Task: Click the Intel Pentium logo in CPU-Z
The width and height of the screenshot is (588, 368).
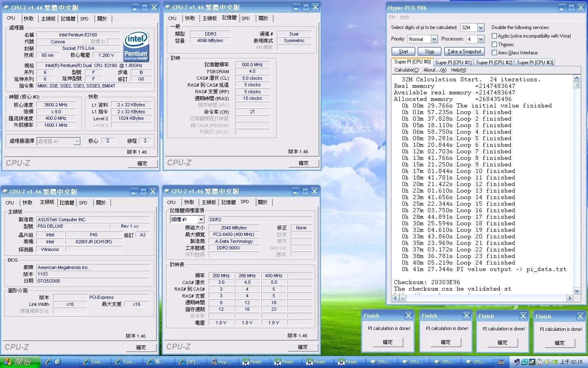Action: (x=136, y=46)
